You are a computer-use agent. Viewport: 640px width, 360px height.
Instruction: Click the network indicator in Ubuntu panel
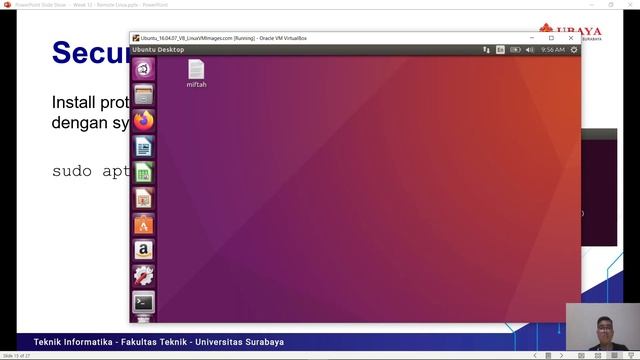point(486,50)
